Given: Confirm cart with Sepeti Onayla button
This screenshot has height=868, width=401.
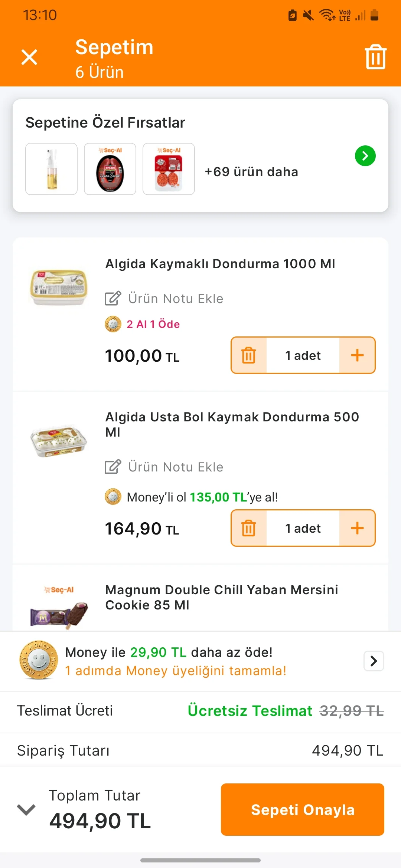Looking at the screenshot, I should [x=303, y=810].
